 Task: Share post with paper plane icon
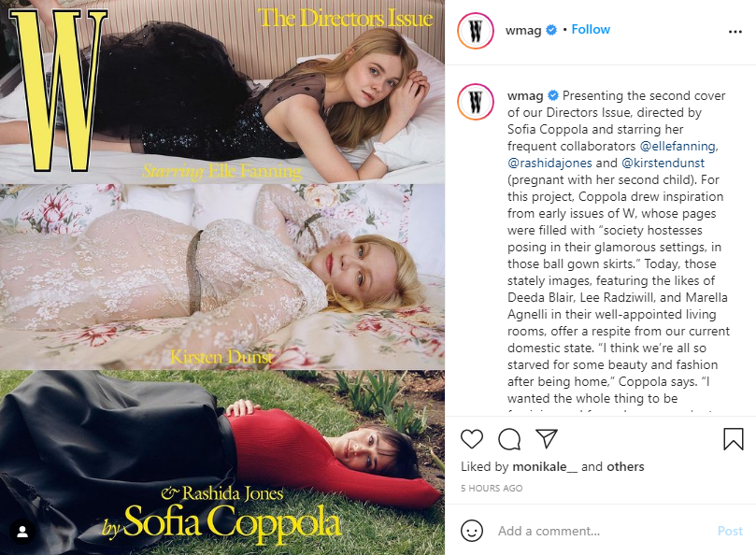(547, 439)
